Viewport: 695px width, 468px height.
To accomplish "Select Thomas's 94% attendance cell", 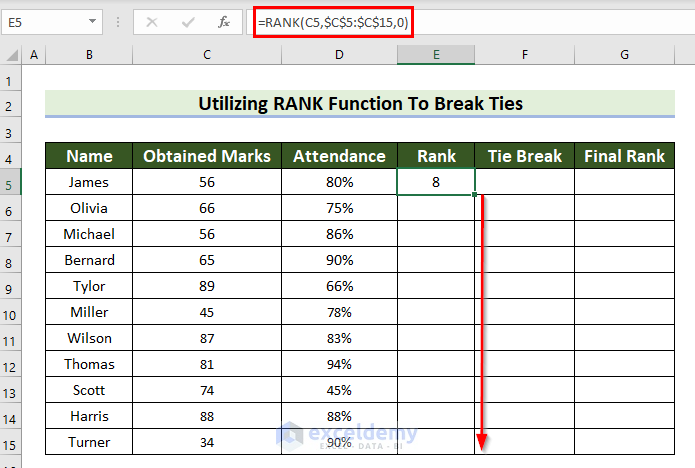I will [x=340, y=364].
